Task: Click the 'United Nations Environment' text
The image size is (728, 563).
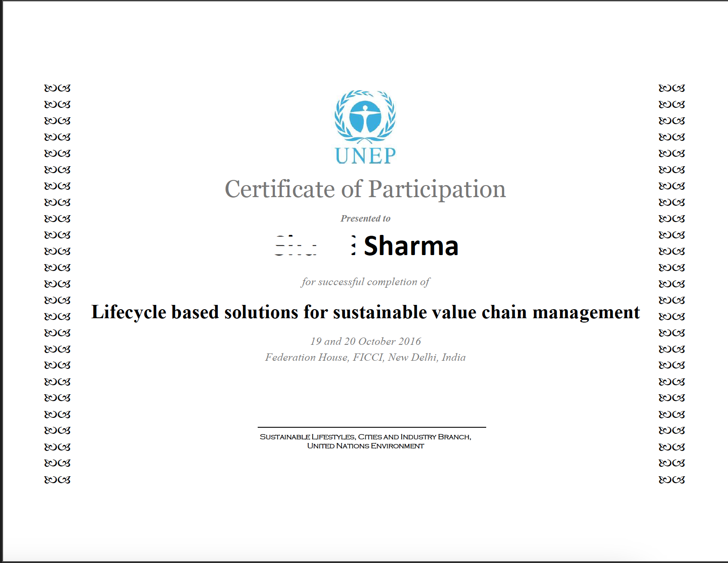Action: (x=365, y=446)
